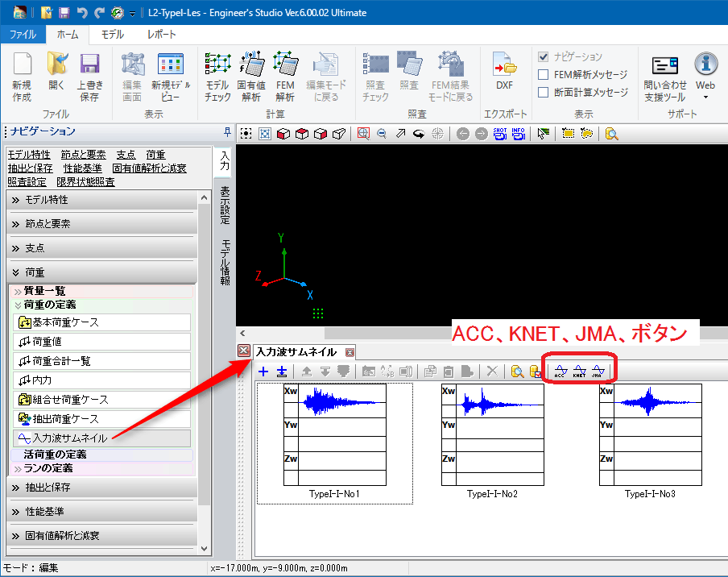Expand the 節点と要素 section
This screenshot has height=577, width=728.
[x=102, y=224]
